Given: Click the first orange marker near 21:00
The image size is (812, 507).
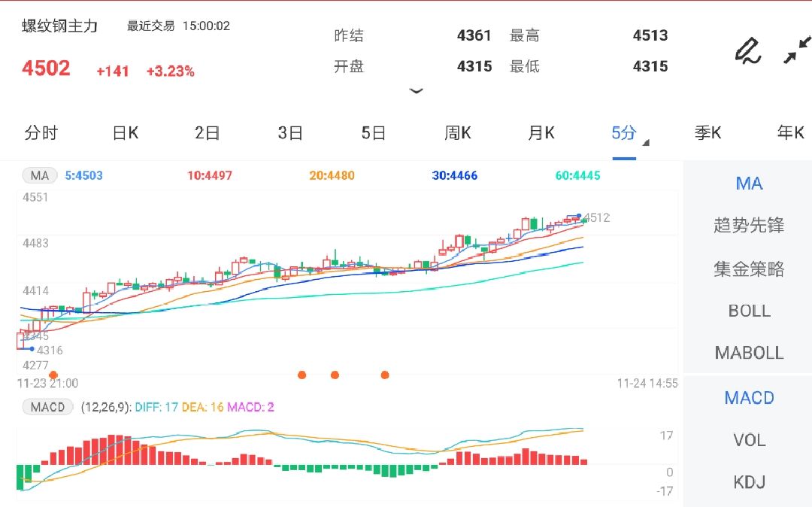Looking at the screenshot, I should click(53, 375).
